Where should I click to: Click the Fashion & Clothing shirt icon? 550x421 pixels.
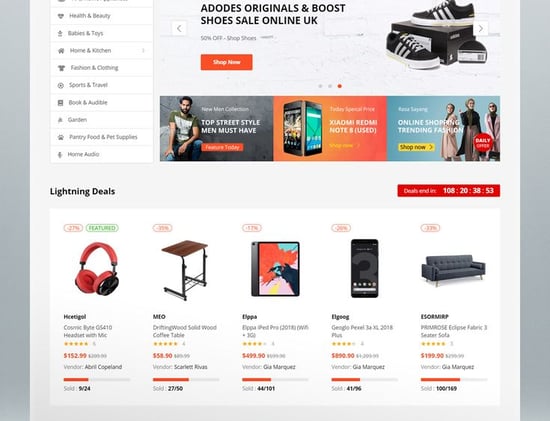pyautogui.click(x=61, y=68)
